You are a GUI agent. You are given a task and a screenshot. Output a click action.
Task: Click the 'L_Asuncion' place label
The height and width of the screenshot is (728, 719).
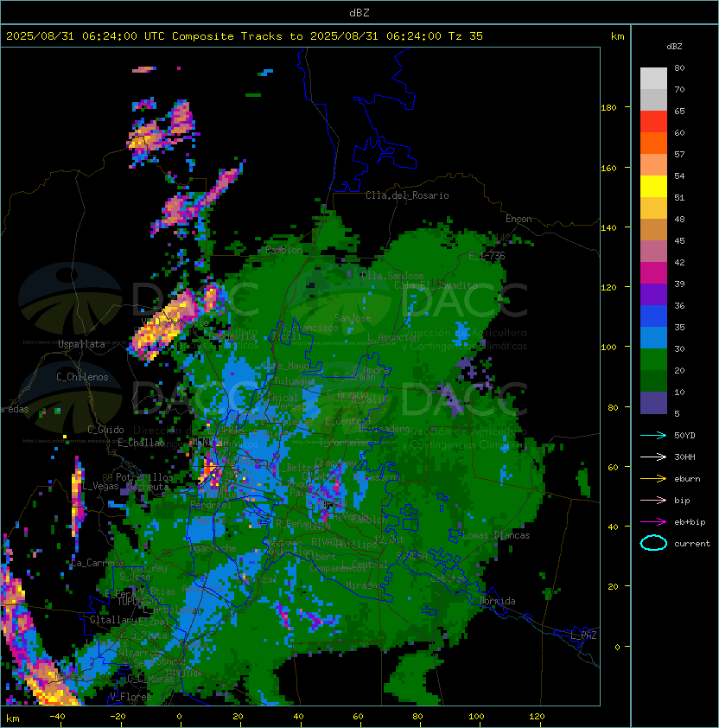[x=393, y=337]
